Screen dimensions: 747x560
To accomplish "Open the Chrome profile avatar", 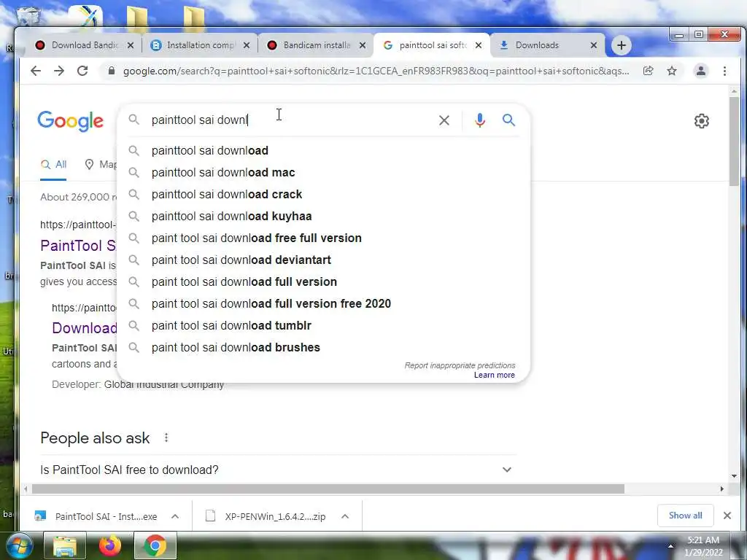I will [x=701, y=71].
